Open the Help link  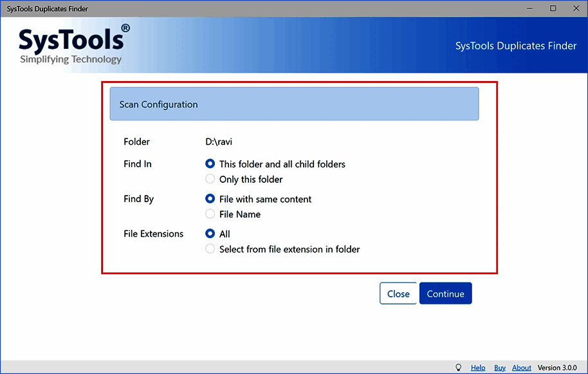click(x=478, y=367)
